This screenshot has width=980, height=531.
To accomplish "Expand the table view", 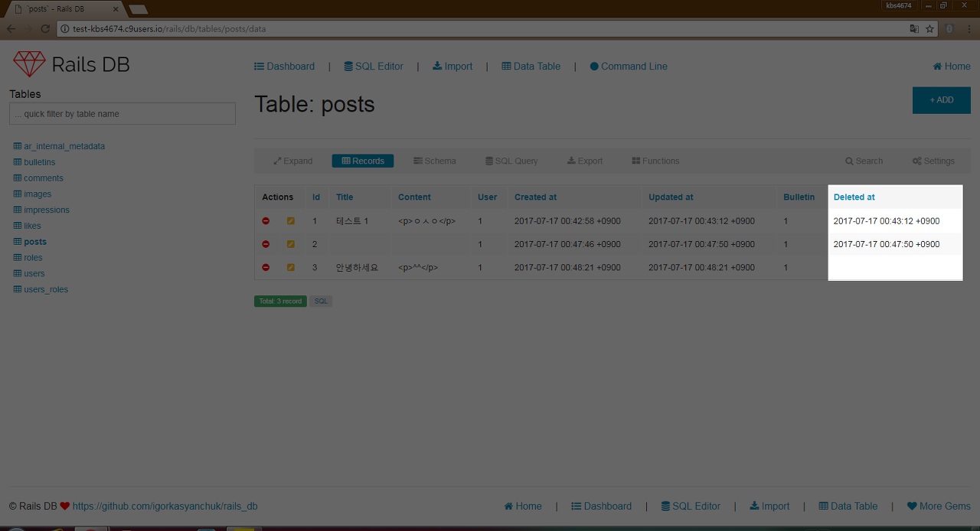I will pos(293,161).
